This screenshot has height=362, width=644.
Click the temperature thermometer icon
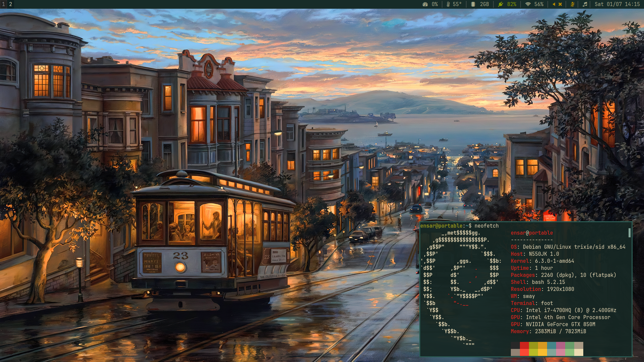tap(448, 4)
